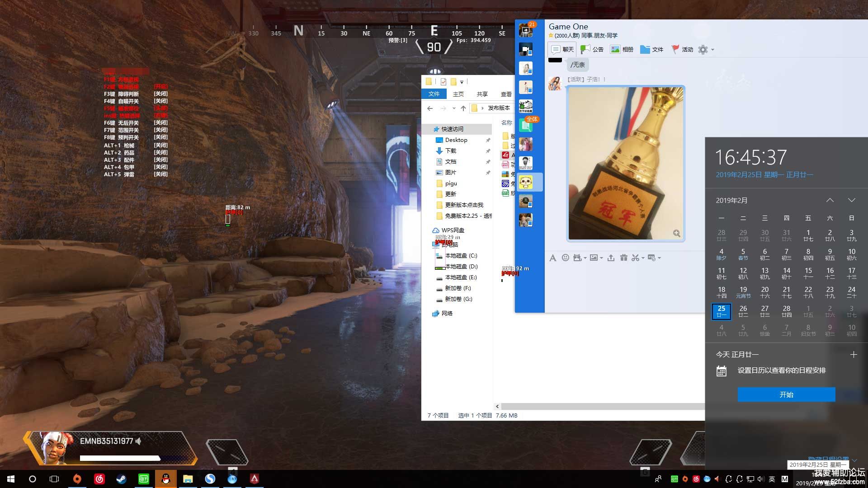Select 网络 in Explorer tree
This screenshot has width=868, height=488.
442,313
